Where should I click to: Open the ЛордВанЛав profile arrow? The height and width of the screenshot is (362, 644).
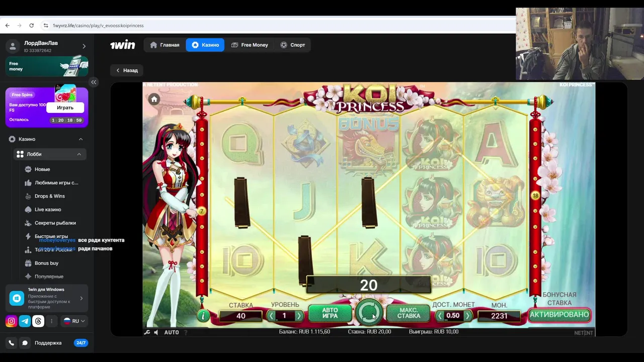84,46
